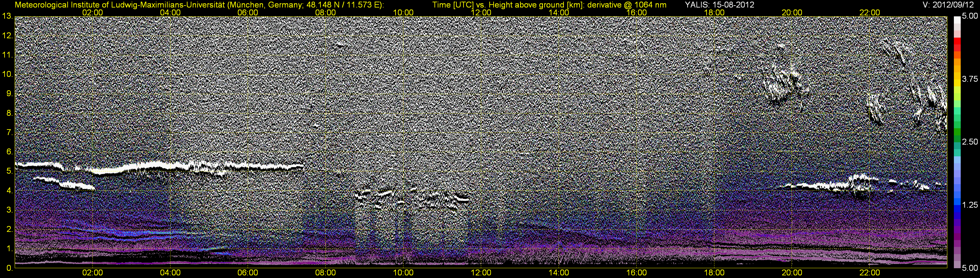Click the 'derivative @ 1064 nm' heading text
The height and width of the screenshot is (278, 980).
coord(626,5)
